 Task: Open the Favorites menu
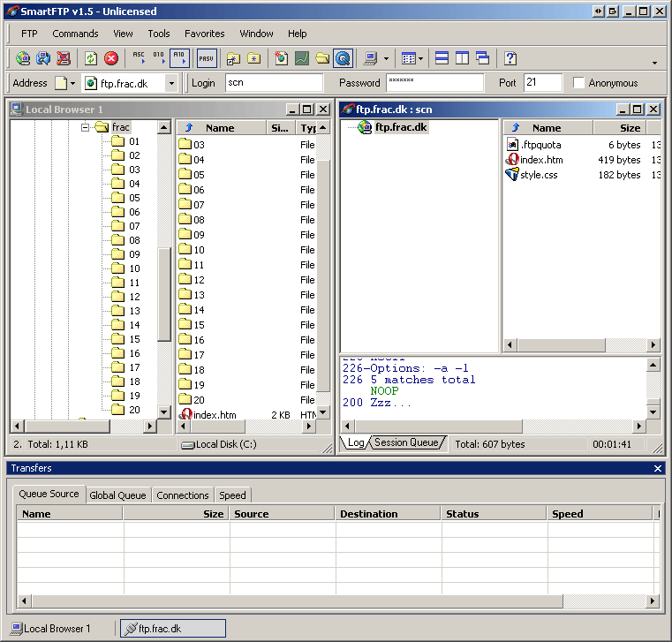click(205, 34)
